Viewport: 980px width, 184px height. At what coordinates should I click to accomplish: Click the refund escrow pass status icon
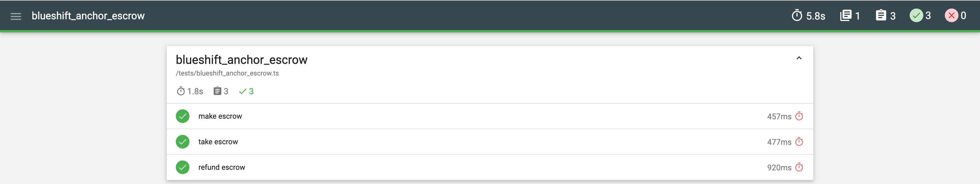(x=183, y=167)
